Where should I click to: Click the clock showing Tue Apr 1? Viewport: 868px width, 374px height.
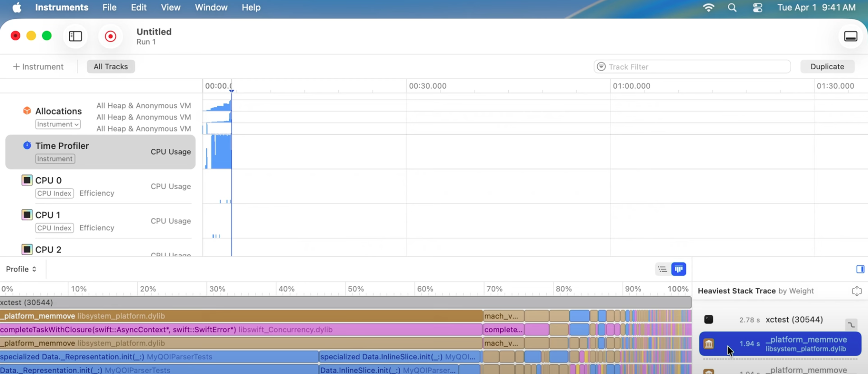[x=816, y=8]
